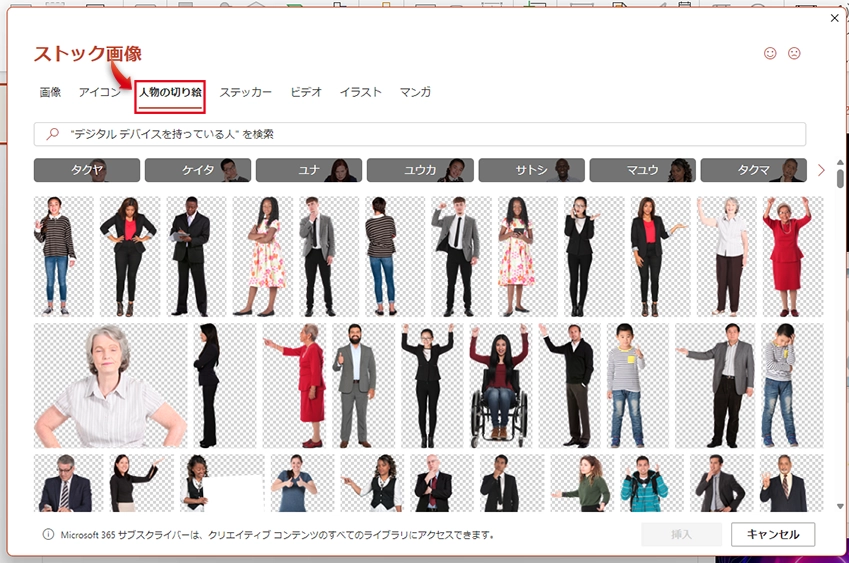Select man in black cardigan waving
The image size is (849, 563).
tap(569, 385)
